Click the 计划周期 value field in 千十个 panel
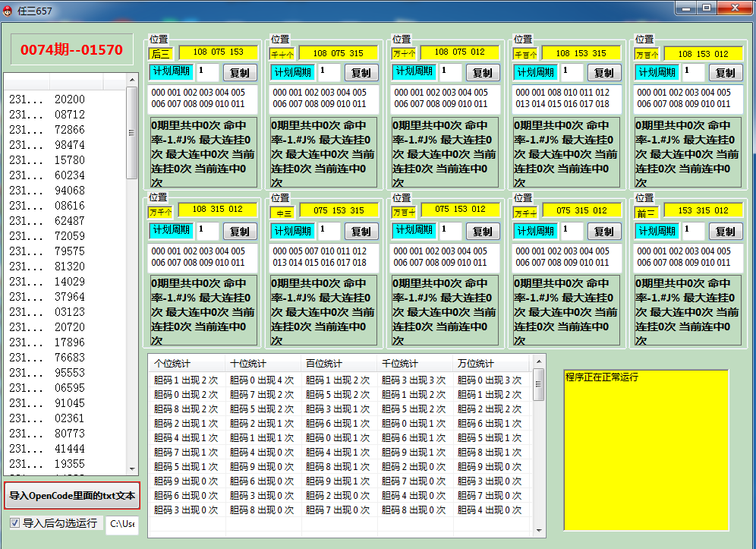Viewport: 756px width, 549px height. (x=329, y=72)
